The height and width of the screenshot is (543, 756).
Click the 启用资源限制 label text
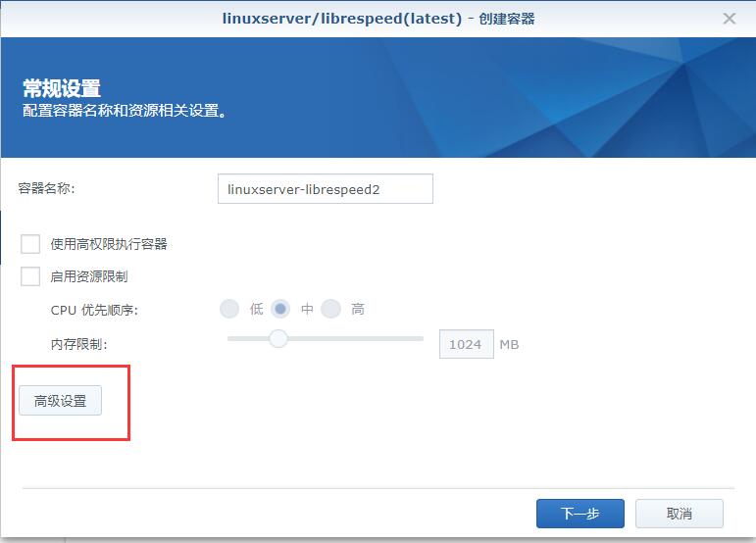pos(89,276)
